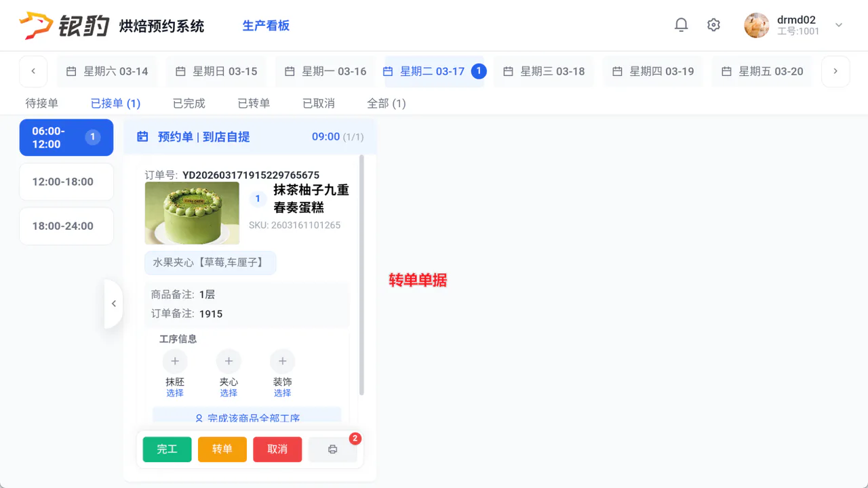Select the 06:00-12:00 time slot
Screen dimensions: 868x488
point(66,138)
